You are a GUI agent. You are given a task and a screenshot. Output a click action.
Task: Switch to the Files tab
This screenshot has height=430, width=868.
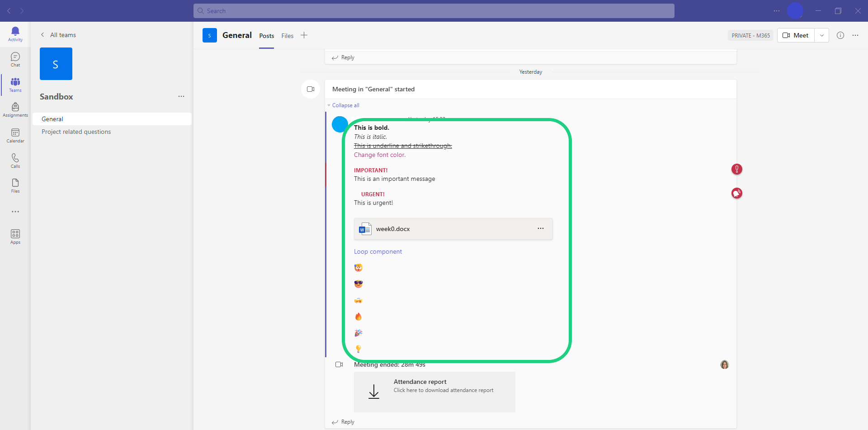click(x=287, y=36)
